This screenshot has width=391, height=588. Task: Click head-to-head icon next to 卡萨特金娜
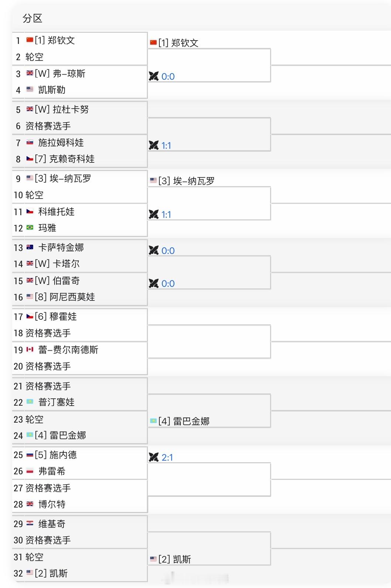click(x=153, y=251)
